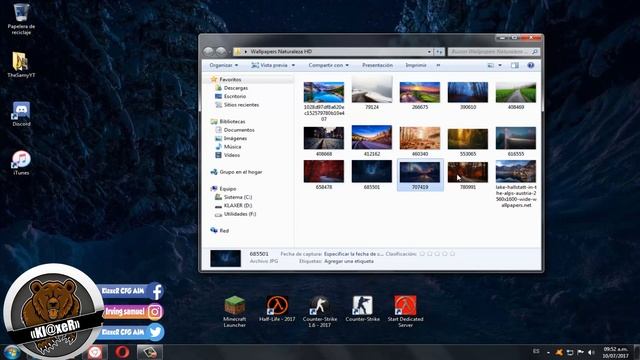Click the taskbar clock showing 09:52 a.m.
This screenshot has width=640, height=360.
616,353
